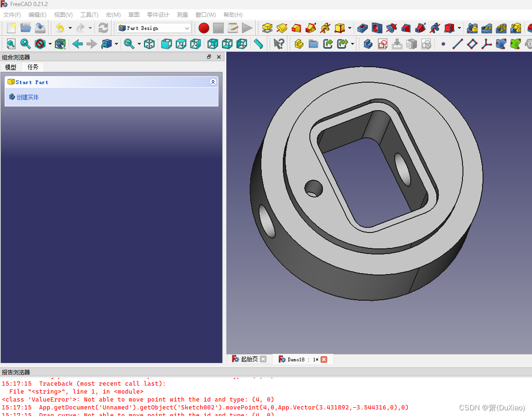The height and width of the screenshot is (416, 532).
Task: Create a new Part container
Action: [299, 44]
